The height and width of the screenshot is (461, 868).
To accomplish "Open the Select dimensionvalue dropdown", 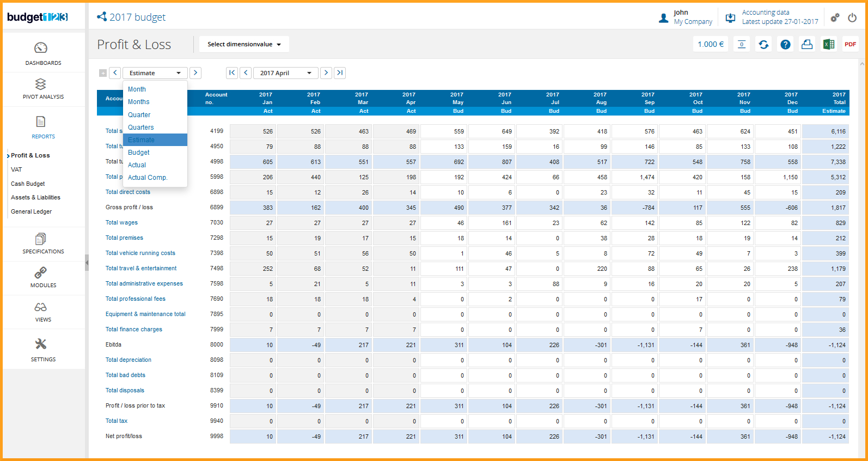I will tap(244, 45).
